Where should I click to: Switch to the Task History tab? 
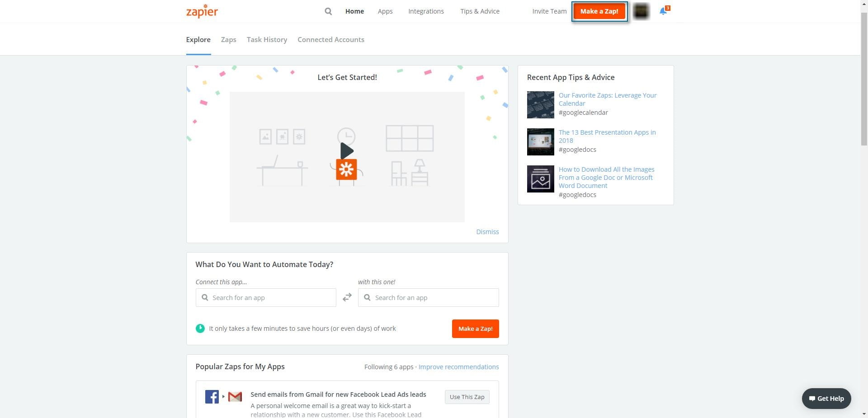click(267, 40)
